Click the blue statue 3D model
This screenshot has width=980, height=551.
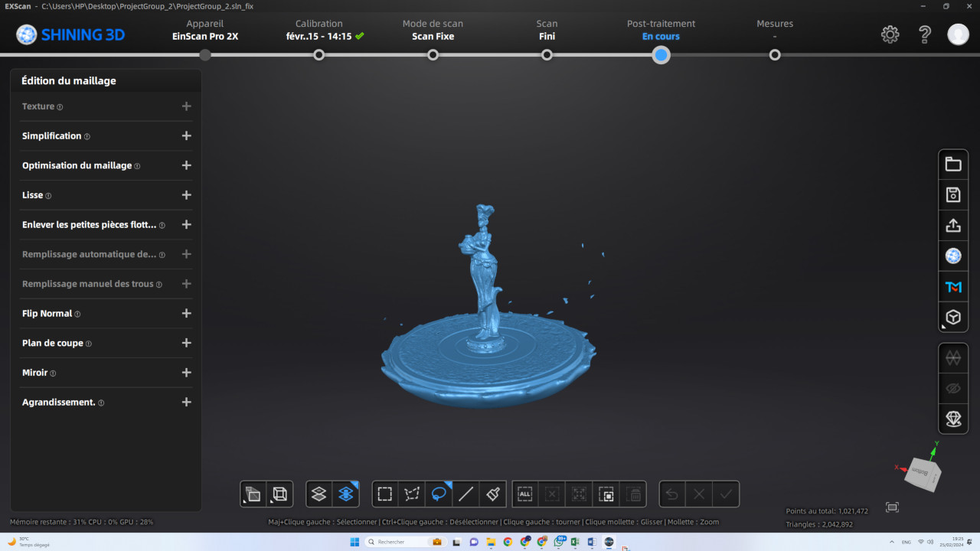point(486,279)
